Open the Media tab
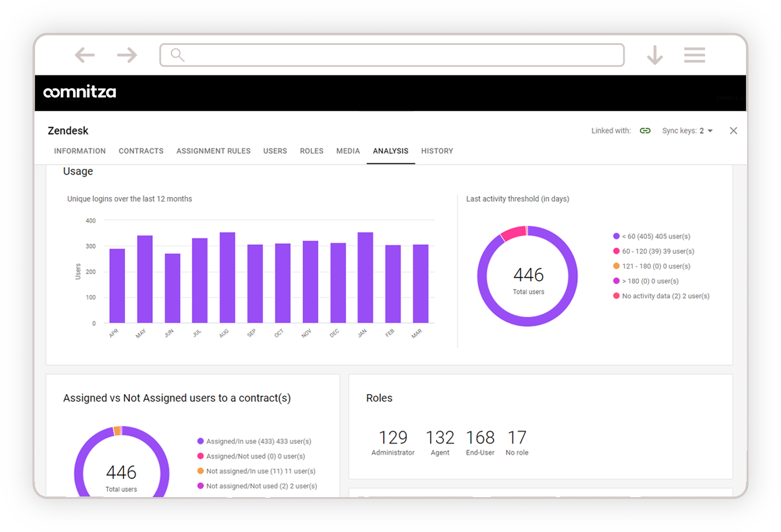The width and height of the screenshot is (781, 532). [x=348, y=151]
